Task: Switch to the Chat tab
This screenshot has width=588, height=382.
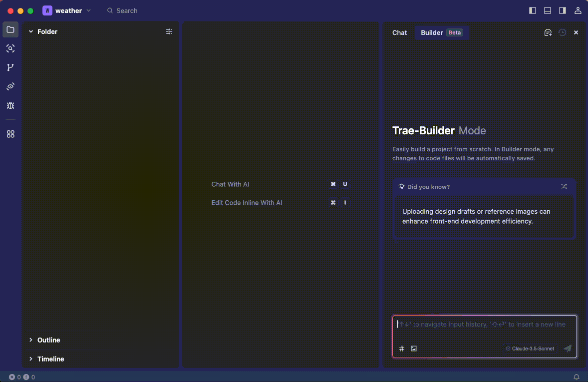Action: coord(399,32)
